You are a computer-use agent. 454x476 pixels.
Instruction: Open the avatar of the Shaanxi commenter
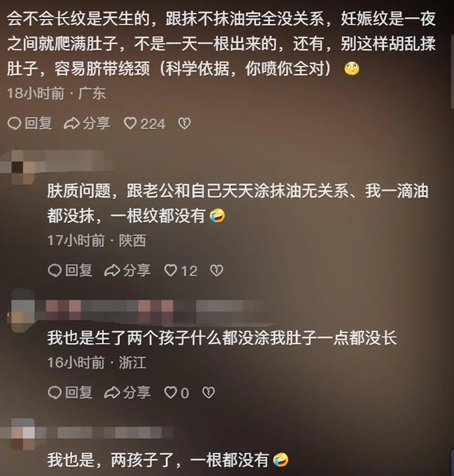point(21,168)
